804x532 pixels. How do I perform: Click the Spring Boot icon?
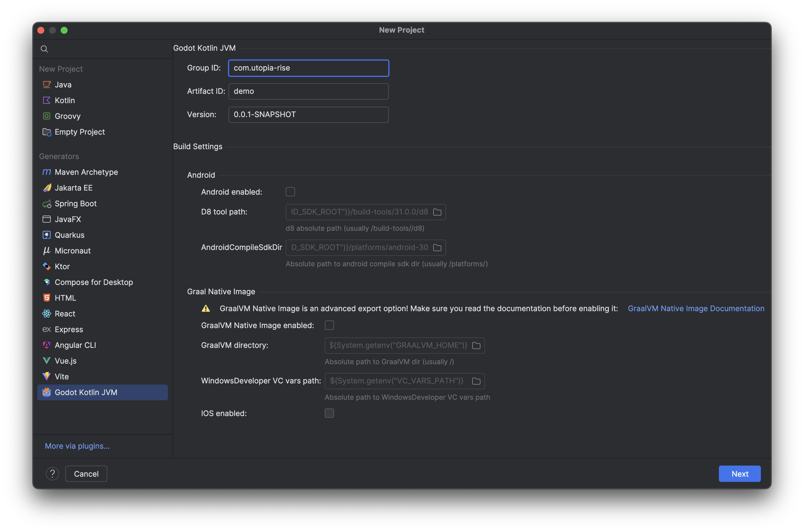(x=46, y=204)
